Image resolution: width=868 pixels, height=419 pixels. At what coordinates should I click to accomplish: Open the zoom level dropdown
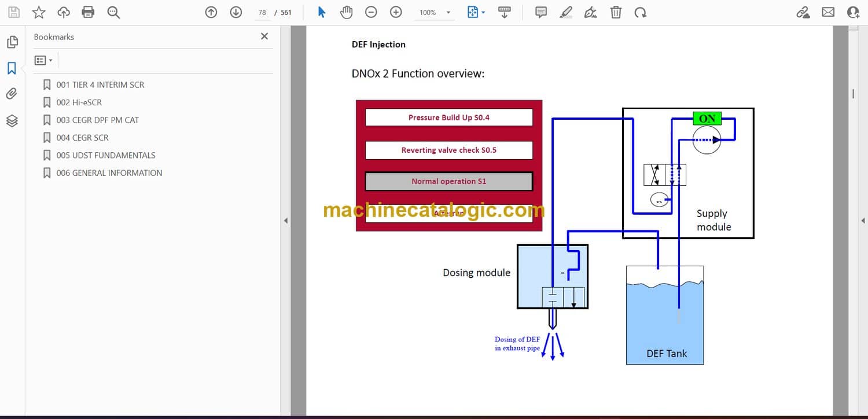pos(448,13)
